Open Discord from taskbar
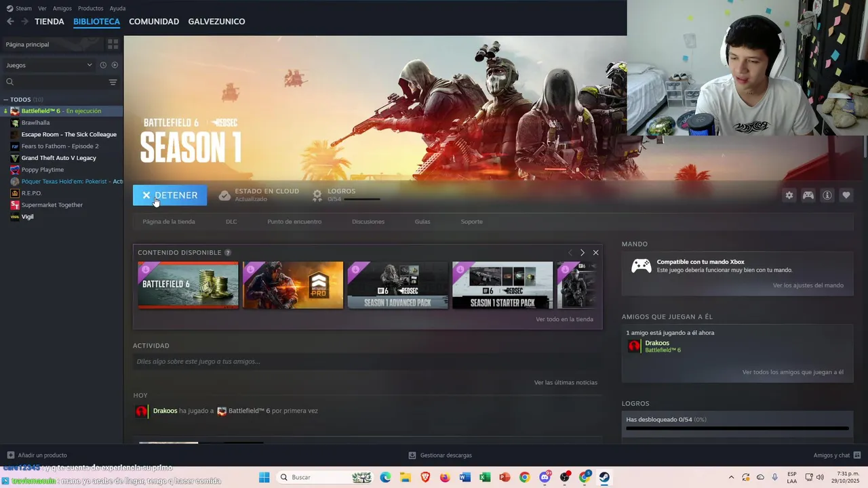The height and width of the screenshot is (488, 868). (545, 477)
